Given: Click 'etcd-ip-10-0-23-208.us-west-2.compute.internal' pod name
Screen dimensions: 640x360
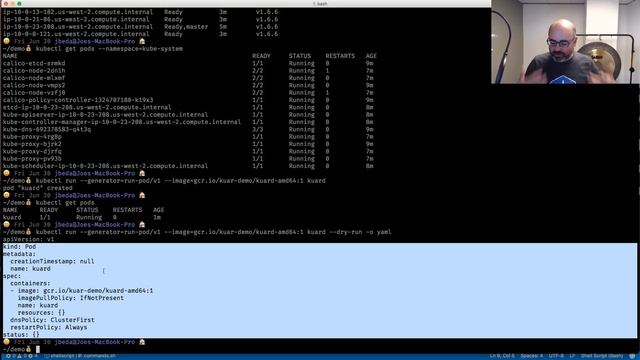Looking at the screenshot, I should (x=87, y=107).
